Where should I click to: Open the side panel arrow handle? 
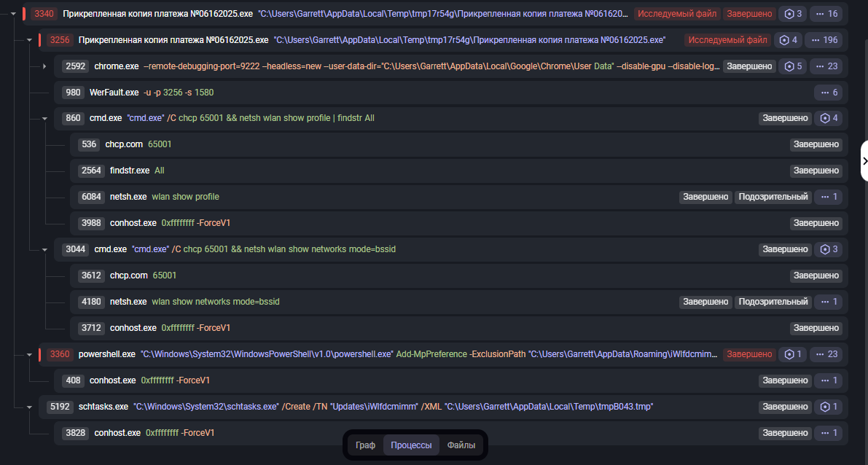click(864, 161)
